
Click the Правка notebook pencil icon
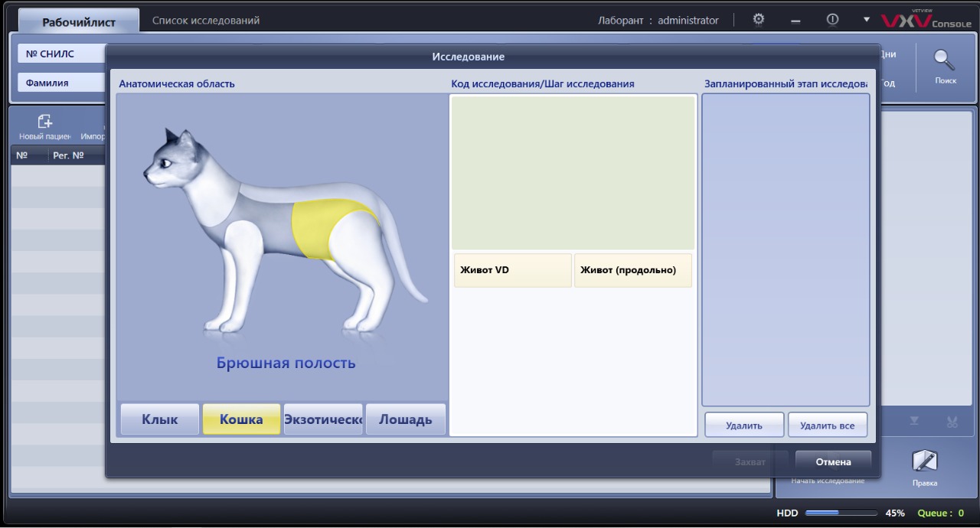coord(925,461)
